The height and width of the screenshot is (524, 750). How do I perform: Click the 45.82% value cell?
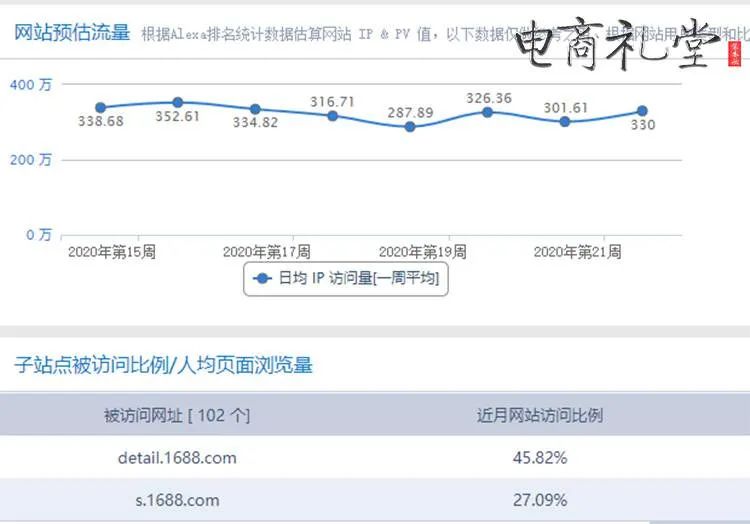(540, 458)
